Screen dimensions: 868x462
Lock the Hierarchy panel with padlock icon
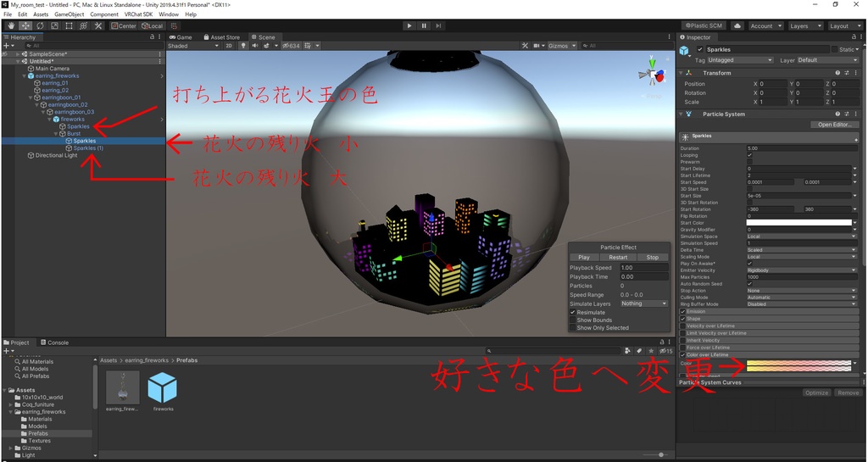pyautogui.click(x=153, y=37)
